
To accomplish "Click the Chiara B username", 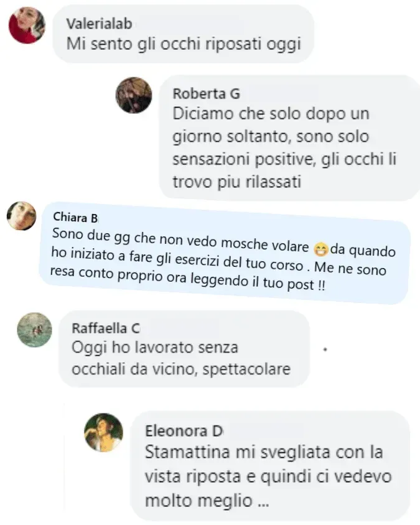I will tap(75, 217).
